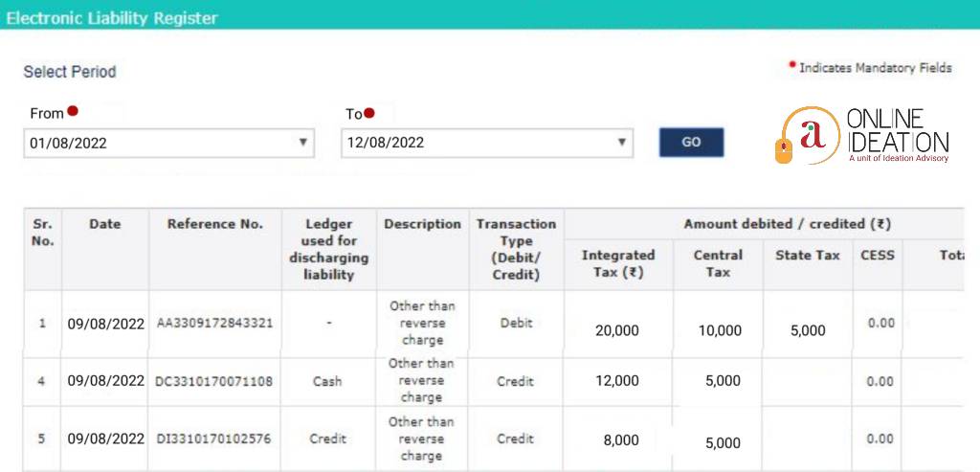This screenshot has width=980, height=472.
Task: Click the Reference No. column header
Action: [214, 224]
